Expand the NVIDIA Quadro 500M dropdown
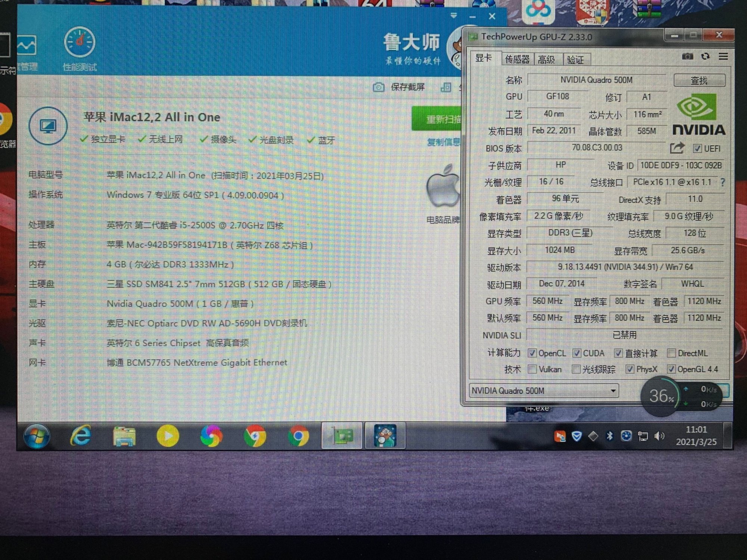Screen dimensions: 747x560 click(613, 391)
